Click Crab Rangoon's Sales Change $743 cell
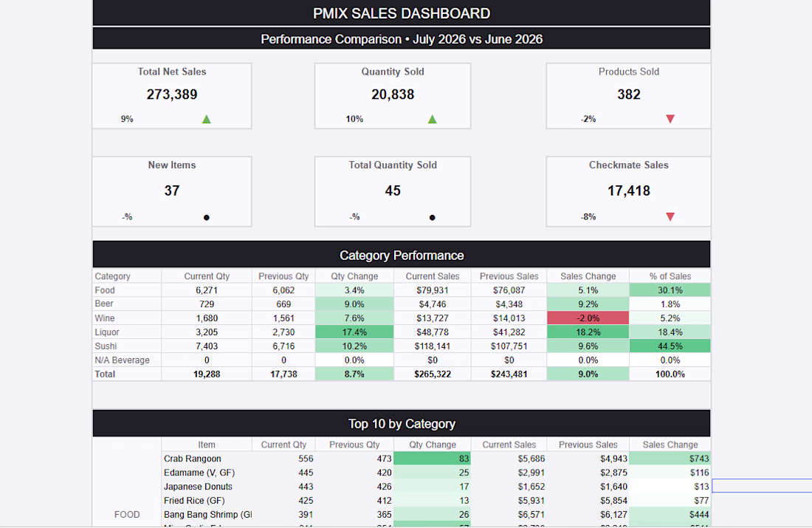This screenshot has height=528, width=812. (x=670, y=459)
